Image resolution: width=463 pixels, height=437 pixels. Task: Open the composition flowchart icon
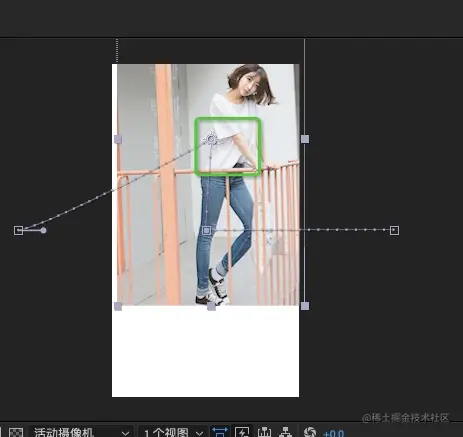tap(285, 432)
